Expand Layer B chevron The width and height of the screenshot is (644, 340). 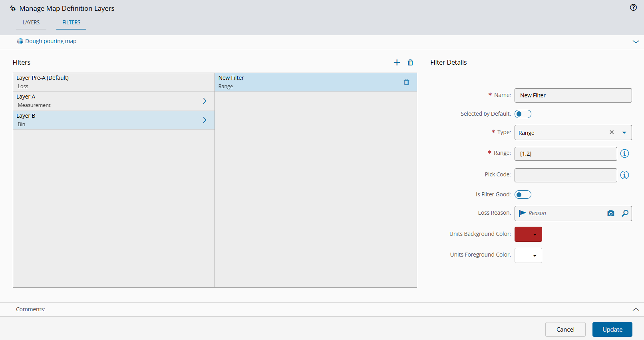point(205,120)
